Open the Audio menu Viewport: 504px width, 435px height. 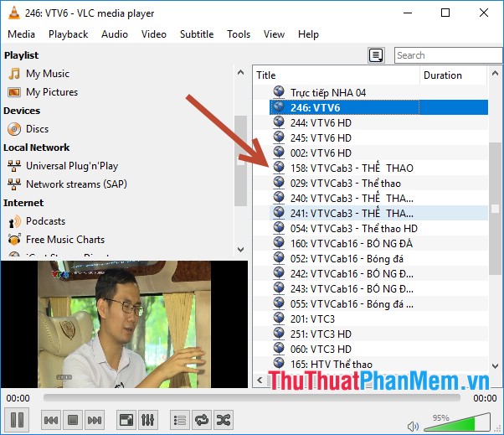click(115, 34)
